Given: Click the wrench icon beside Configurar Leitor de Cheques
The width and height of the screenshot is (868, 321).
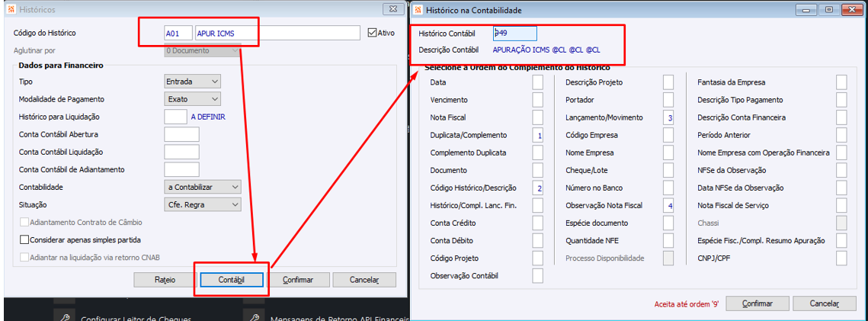Looking at the screenshot, I should pos(64,316).
